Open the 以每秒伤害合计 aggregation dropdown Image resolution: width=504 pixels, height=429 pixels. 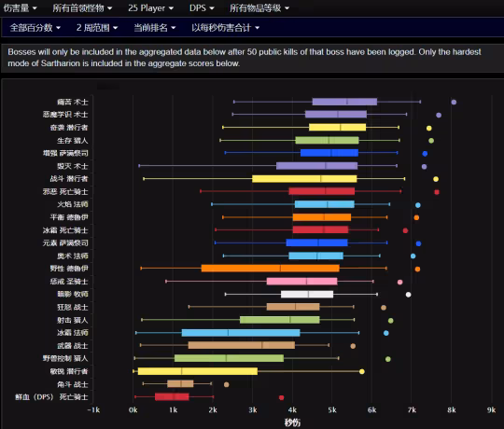[x=225, y=28]
